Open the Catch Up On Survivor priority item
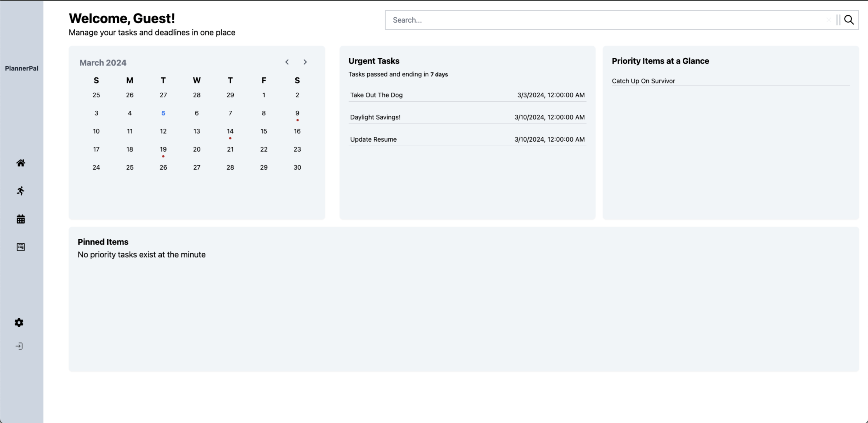Image resolution: width=868 pixels, height=423 pixels. 643,81
